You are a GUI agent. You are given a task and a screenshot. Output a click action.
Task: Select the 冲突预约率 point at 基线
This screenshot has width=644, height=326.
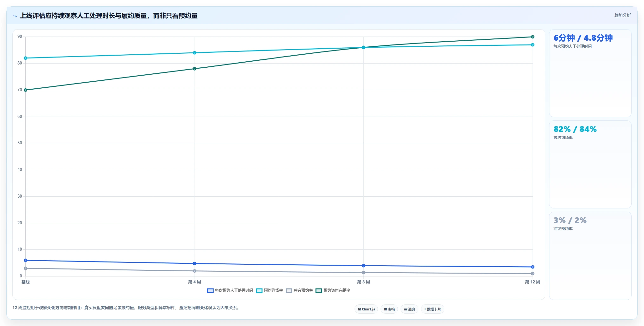(26, 268)
